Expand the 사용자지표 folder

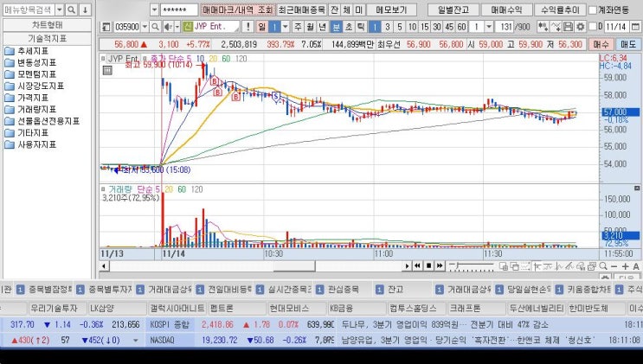(30, 144)
